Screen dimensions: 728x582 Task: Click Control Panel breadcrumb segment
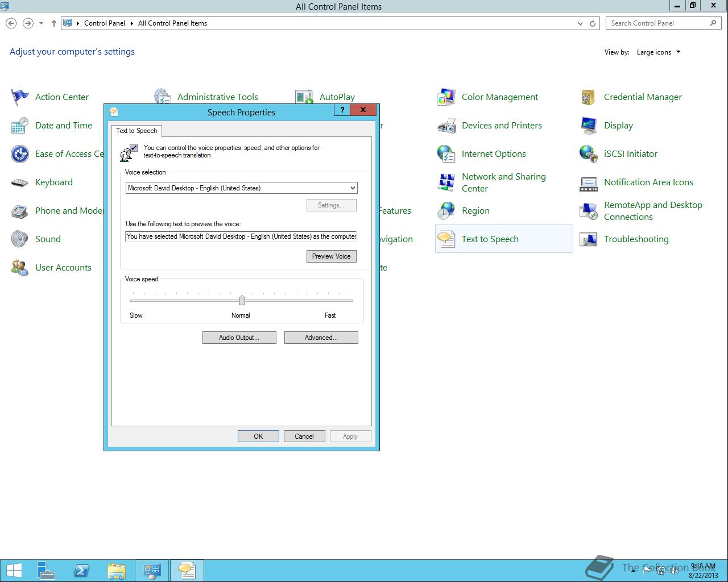105,23
